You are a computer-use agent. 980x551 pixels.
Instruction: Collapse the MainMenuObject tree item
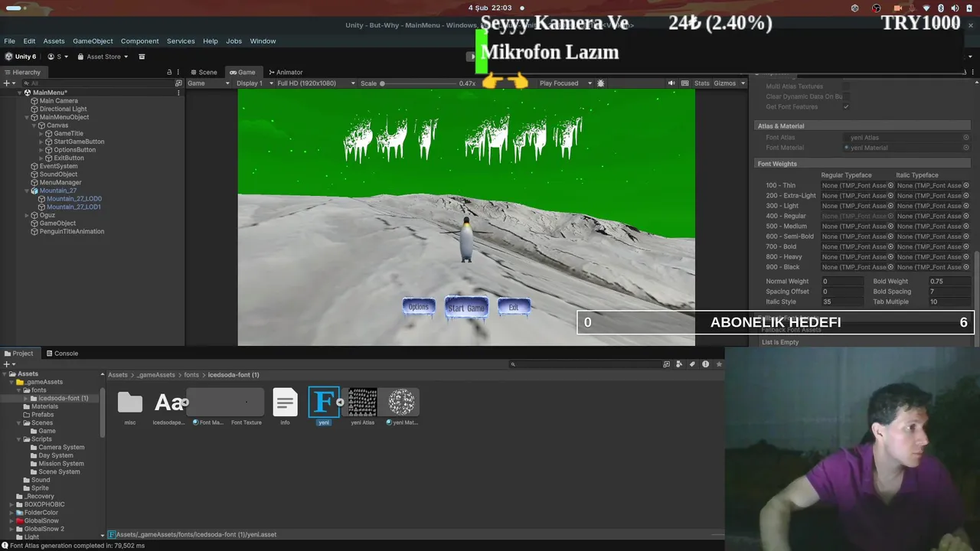pyautogui.click(x=27, y=117)
